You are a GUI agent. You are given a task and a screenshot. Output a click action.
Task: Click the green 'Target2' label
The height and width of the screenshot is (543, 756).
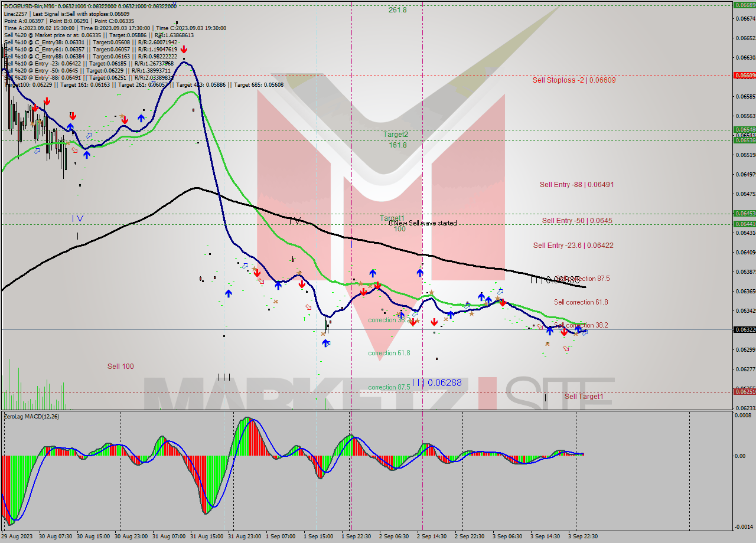(x=396, y=135)
